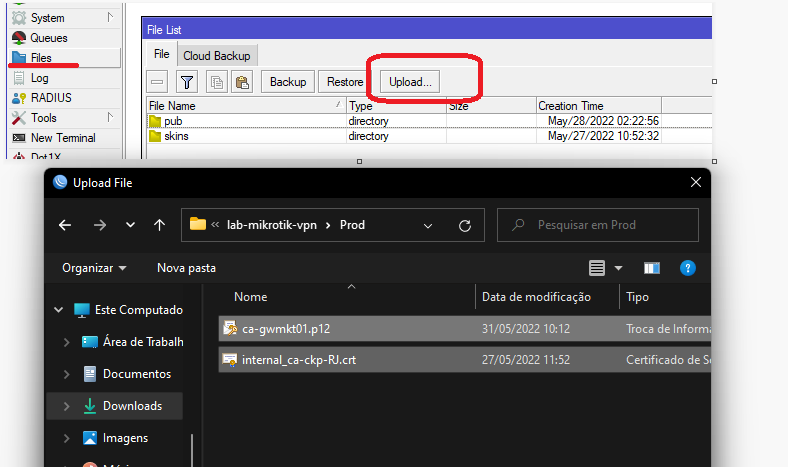Screen dimensions: 788x467
Task: Select the pub directory row
Action: 429,121
